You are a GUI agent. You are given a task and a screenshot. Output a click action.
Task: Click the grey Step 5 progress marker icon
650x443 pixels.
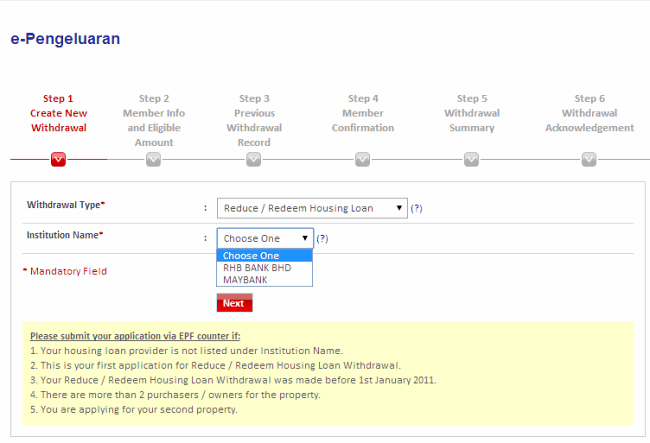tap(471, 159)
